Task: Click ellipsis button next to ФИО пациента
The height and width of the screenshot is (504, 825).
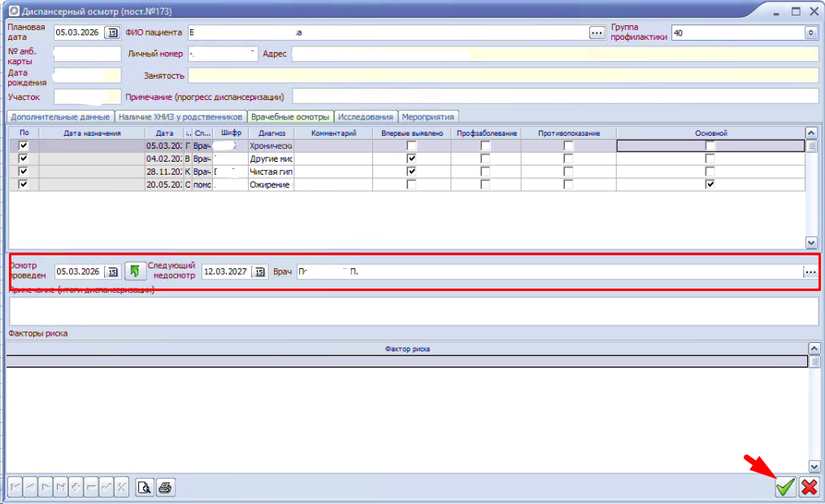Action: coord(597,33)
